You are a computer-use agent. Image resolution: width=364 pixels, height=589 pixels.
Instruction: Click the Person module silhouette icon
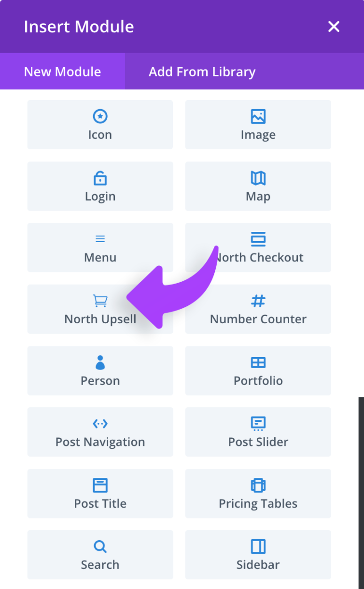click(100, 362)
